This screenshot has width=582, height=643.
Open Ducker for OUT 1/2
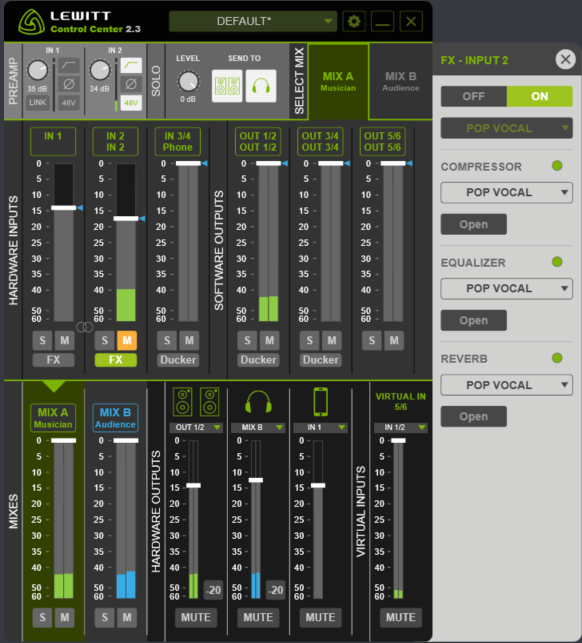click(258, 360)
